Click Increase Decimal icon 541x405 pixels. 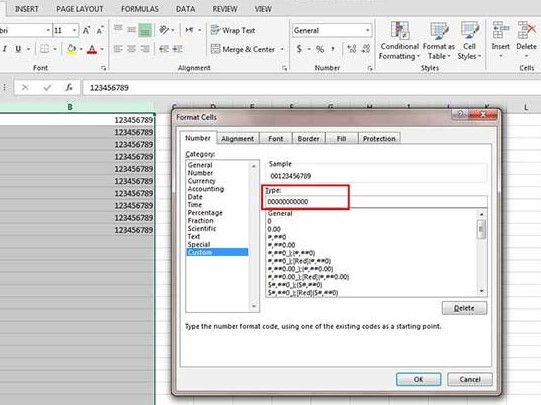coord(352,49)
